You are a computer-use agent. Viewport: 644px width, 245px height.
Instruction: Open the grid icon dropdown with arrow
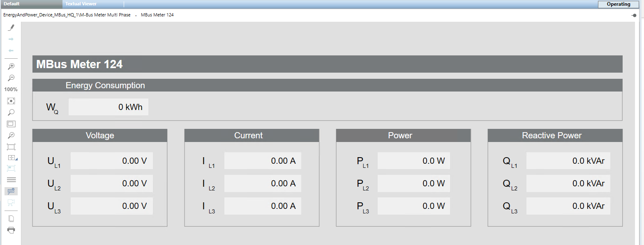click(x=12, y=158)
